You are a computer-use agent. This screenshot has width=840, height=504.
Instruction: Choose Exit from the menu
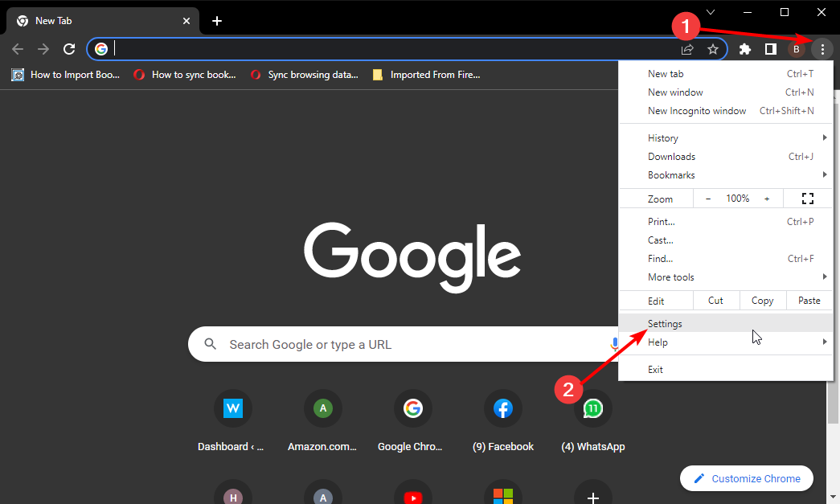click(x=726, y=370)
